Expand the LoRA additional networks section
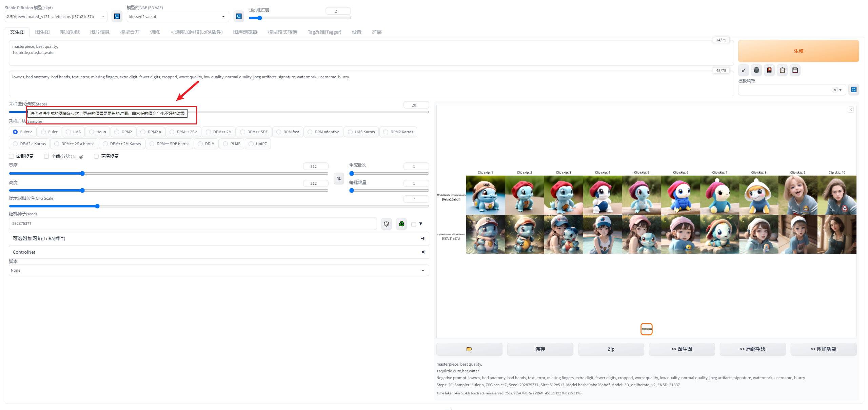The width and height of the screenshot is (868, 410). (219, 238)
